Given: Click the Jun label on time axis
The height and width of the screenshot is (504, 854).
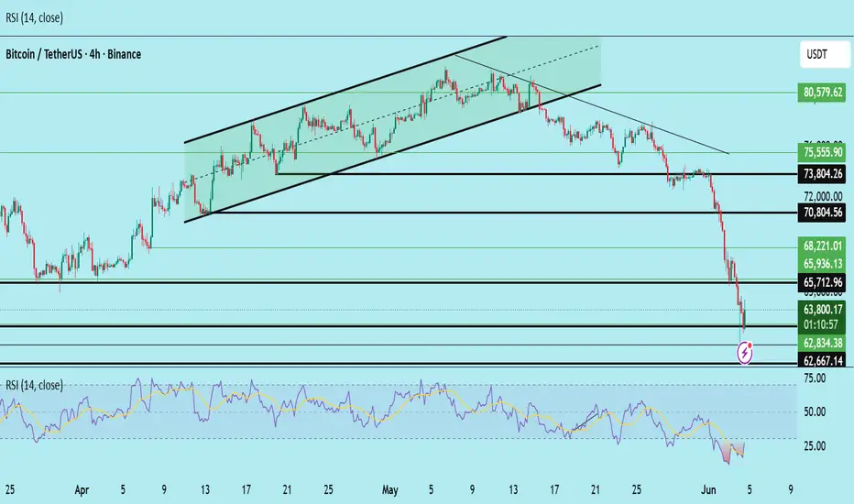Looking at the screenshot, I should tap(708, 490).
